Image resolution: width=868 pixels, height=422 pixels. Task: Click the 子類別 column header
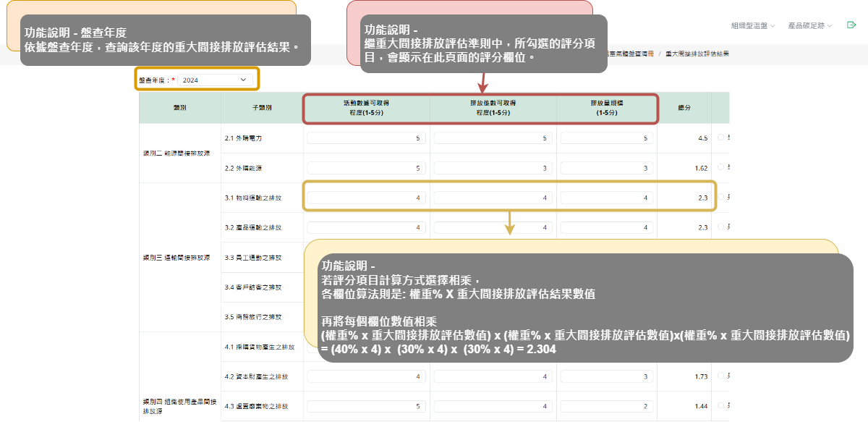click(262, 108)
